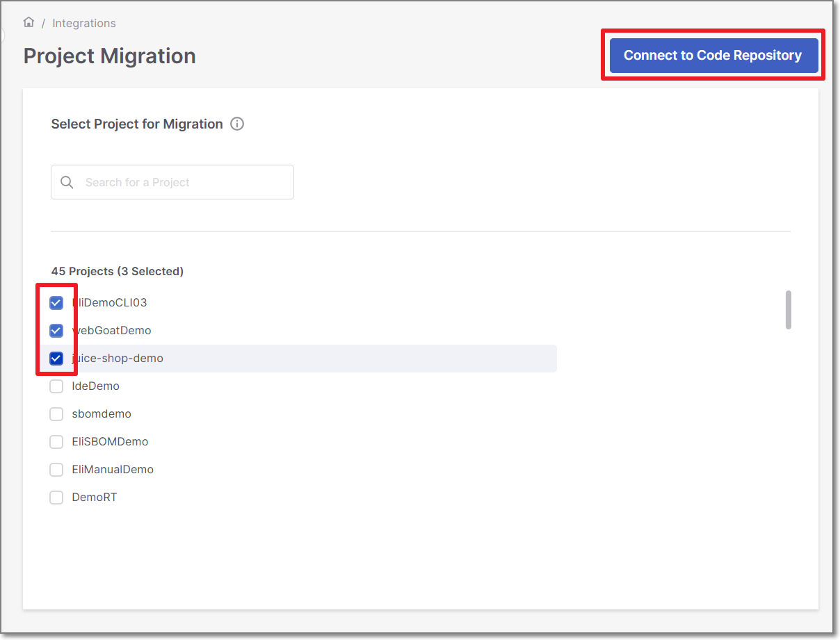Click the project list scrollbar thumb
The height and width of the screenshot is (640, 840).
coord(789,310)
